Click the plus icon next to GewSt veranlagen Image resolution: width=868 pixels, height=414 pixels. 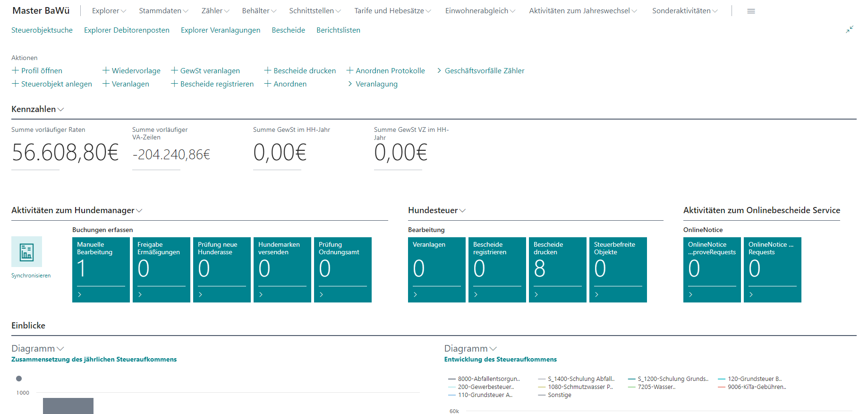[174, 70]
